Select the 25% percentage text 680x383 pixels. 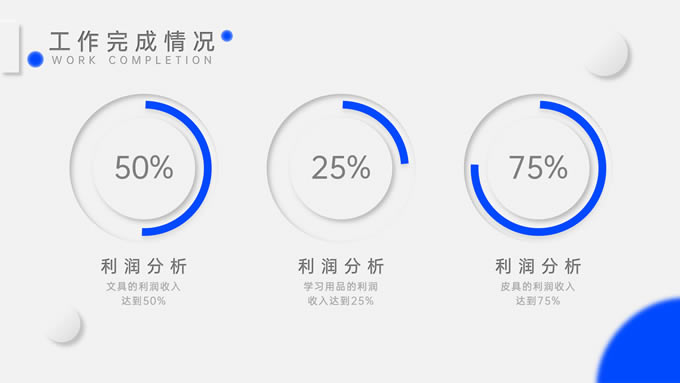click(x=341, y=167)
